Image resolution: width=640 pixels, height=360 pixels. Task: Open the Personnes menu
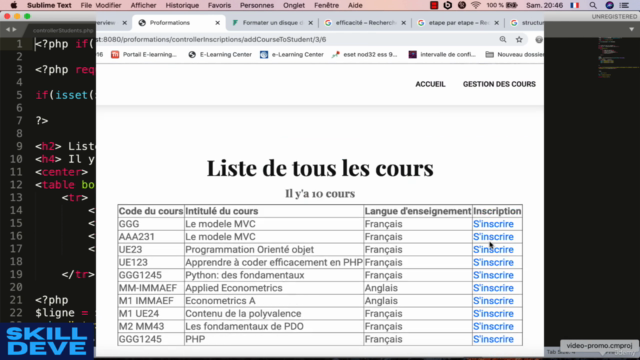[x=257, y=5]
